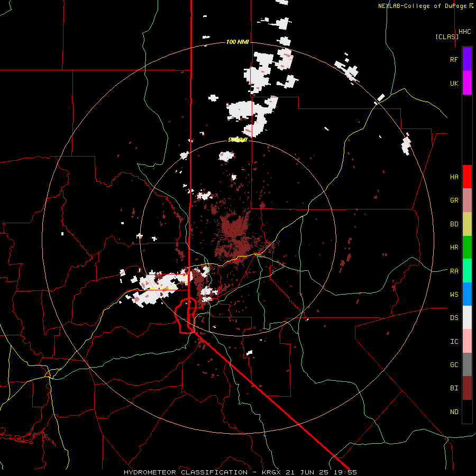
Task: Click the magenta UK color swatch
Action: click(467, 83)
